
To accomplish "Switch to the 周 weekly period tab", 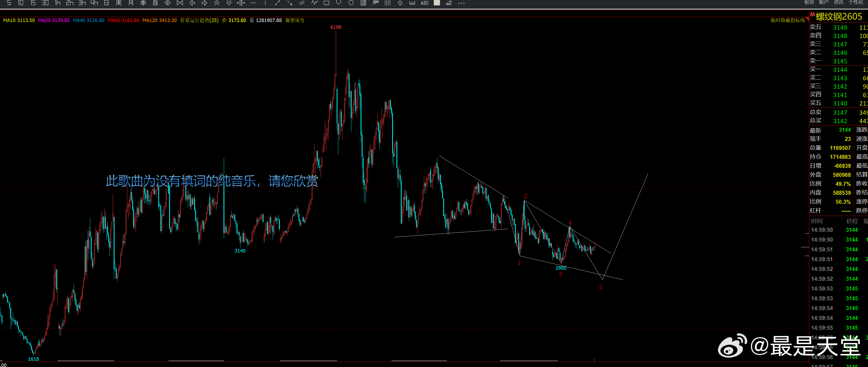I will [118, 3].
